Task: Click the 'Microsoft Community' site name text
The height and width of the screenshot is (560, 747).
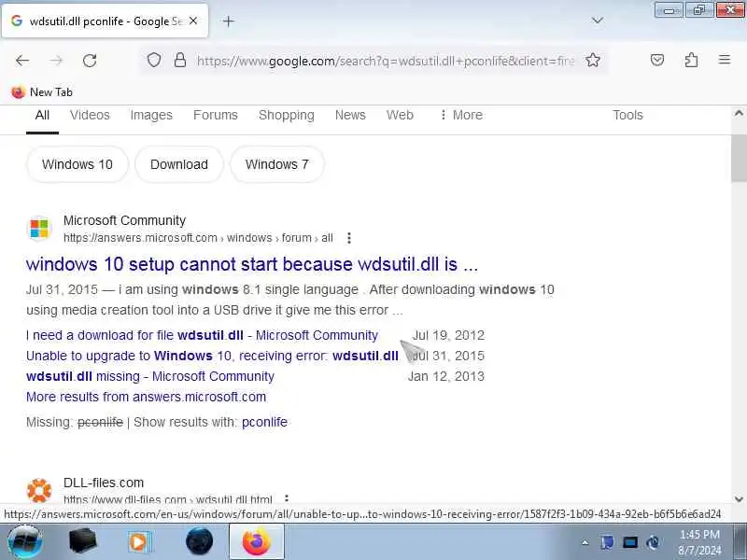Action: coord(124,220)
